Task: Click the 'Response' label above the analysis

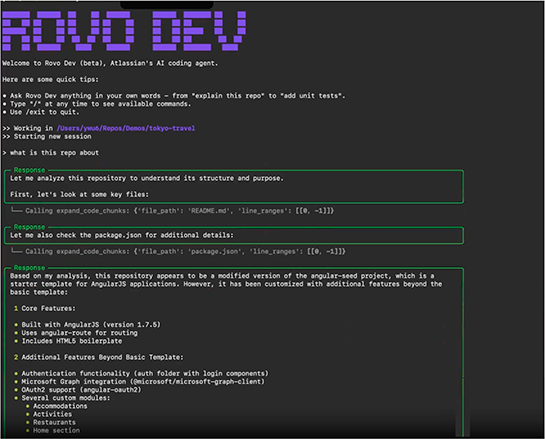Action: coord(29,268)
